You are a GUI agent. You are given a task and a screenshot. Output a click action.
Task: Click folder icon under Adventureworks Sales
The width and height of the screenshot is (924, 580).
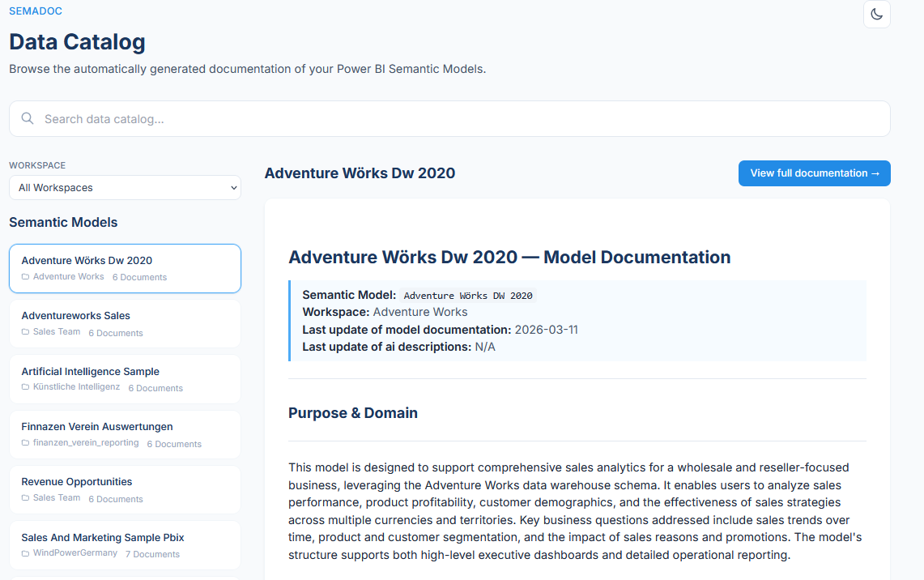[x=25, y=332]
